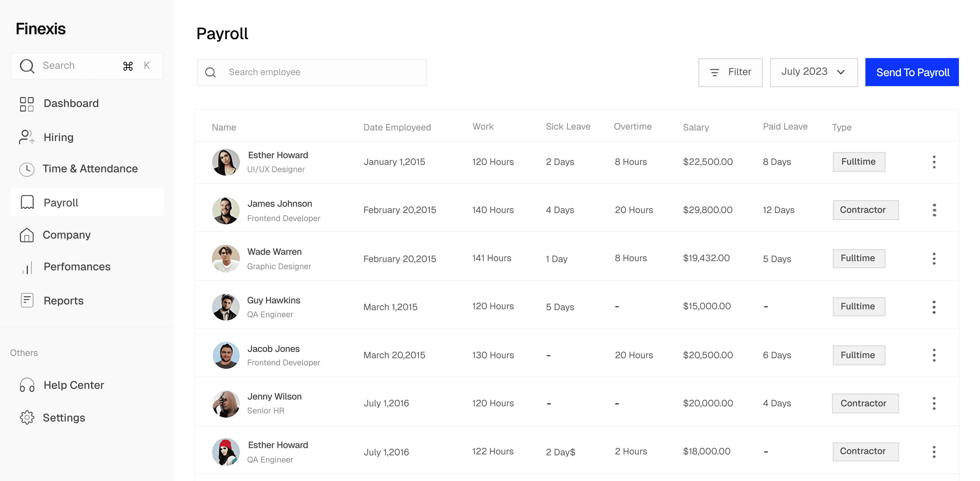Click the Reports document icon
Screen dimensions: 980x481
click(27, 300)
